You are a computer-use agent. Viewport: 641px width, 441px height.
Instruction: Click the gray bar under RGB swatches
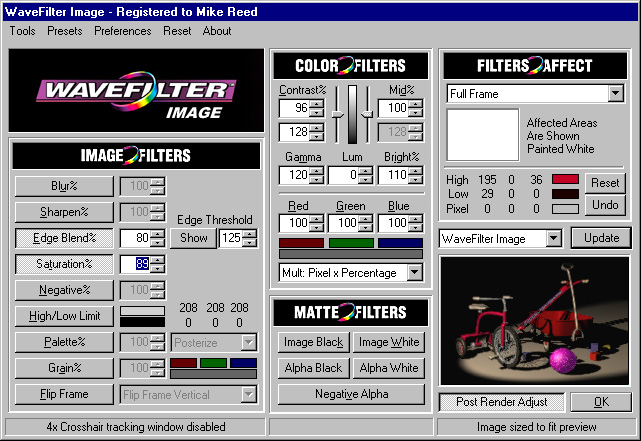click(x=351, y=254)
